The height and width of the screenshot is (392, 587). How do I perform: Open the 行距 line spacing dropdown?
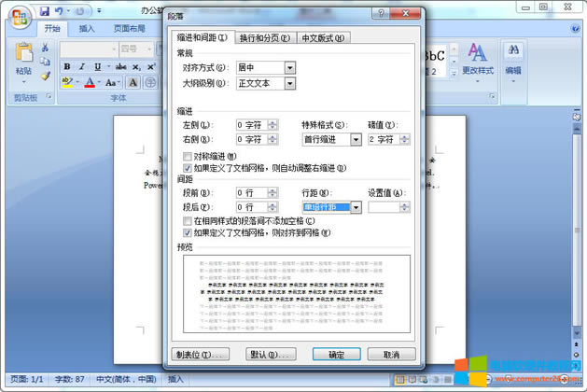356,207
